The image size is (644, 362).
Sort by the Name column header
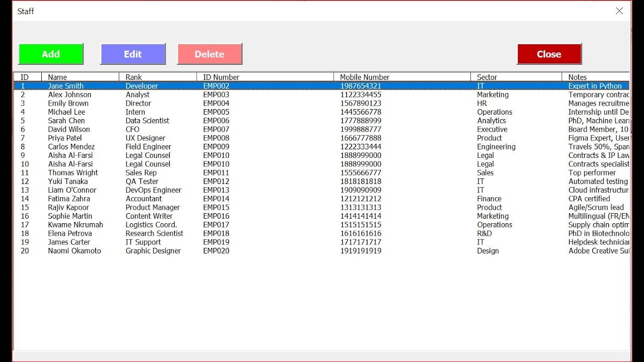click(x=80, y=77)
